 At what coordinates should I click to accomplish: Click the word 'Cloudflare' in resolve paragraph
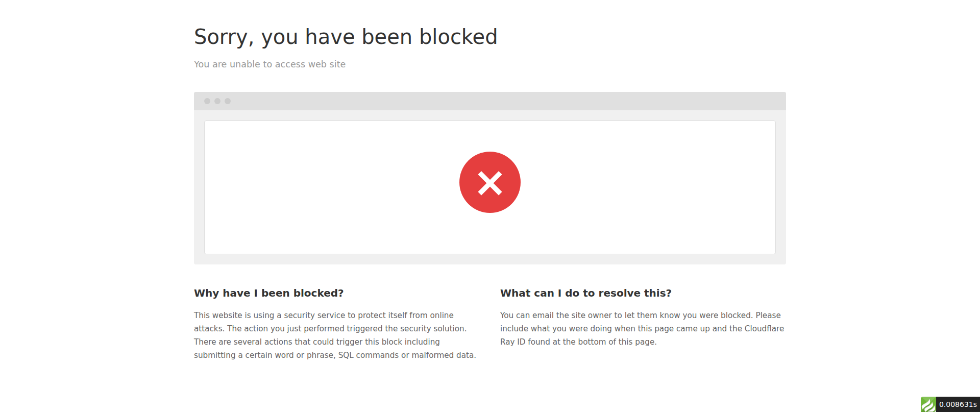[764, 328]
